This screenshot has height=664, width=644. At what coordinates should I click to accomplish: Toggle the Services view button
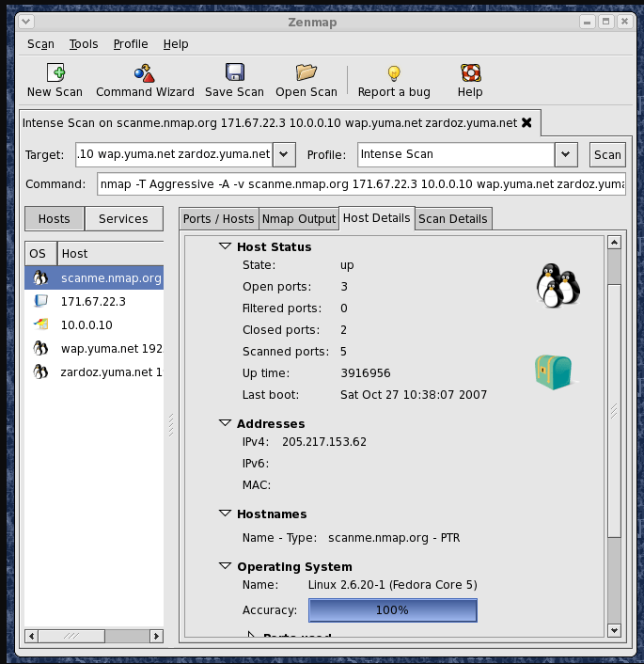124,218
